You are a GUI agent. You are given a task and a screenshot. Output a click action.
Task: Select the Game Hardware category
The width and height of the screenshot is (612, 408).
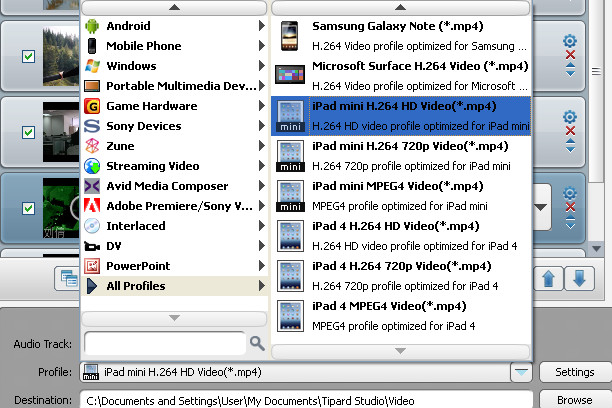(x=174, y=106)
